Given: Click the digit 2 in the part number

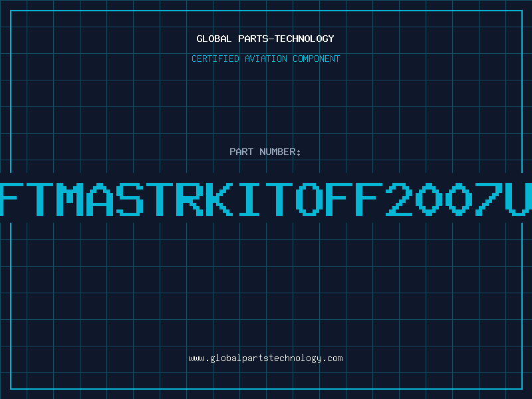Looking at the screenshot, I should coord(398,199).
